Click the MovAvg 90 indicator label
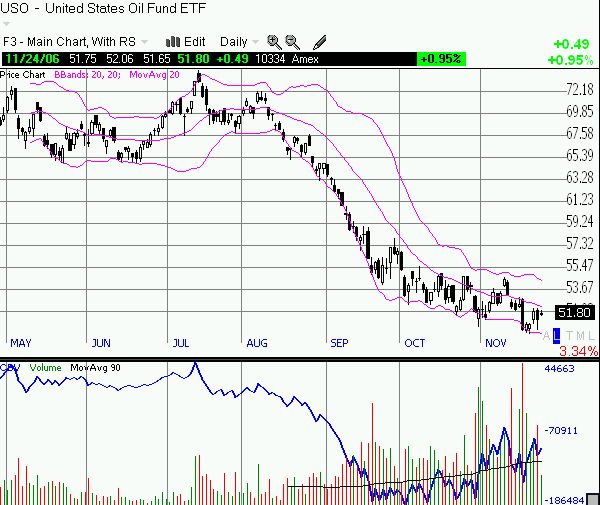The image size is (600, 505). pyautogui.click(x=95, y=368)
